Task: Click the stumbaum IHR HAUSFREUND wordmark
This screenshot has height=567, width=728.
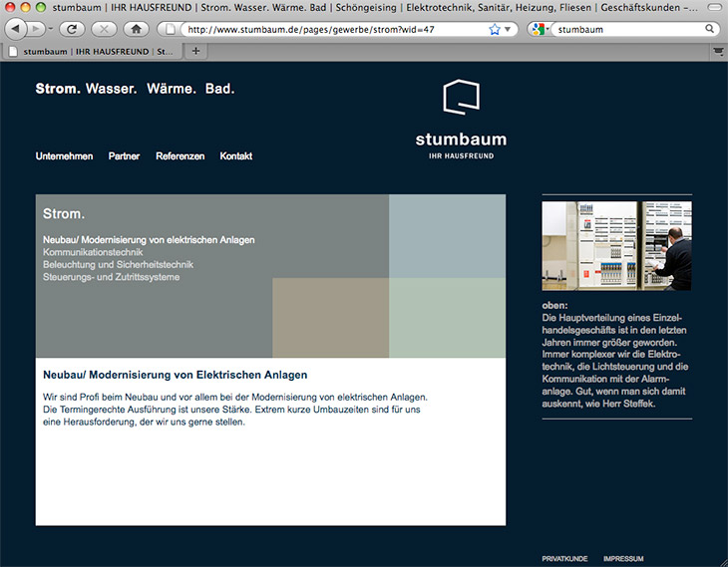Action: click(x=461, y=145)
